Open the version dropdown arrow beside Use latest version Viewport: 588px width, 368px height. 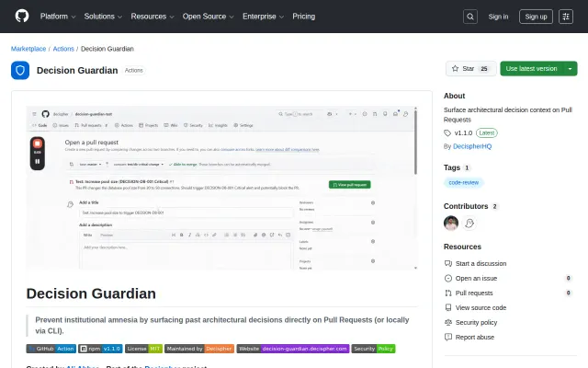[x=570, y=69]
